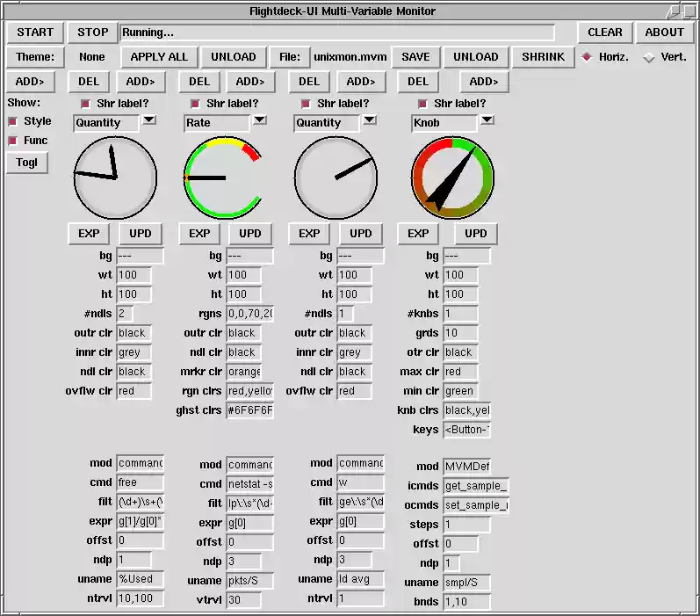Click the Knob dial widget
The height and width of the screenshot is (616, 700).
pyautogui.click(x=452, y=178)
